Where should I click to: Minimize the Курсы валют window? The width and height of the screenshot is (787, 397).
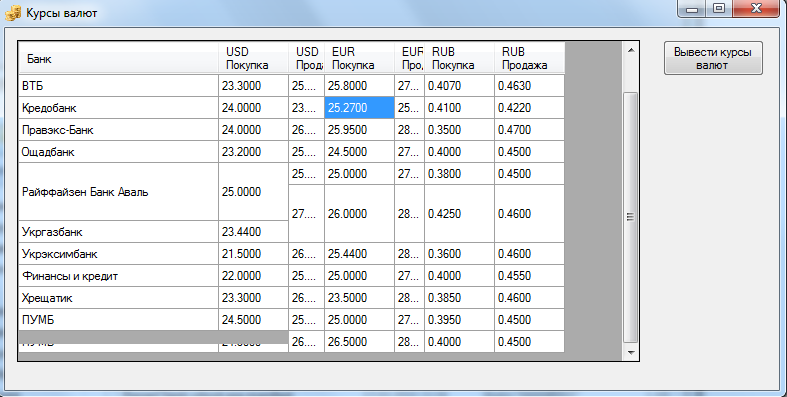692,9
